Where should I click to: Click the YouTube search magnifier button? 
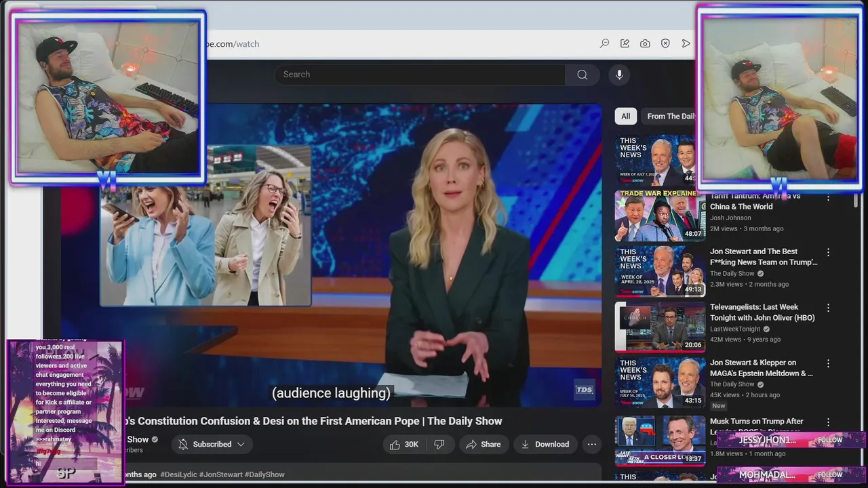(583, 75)
